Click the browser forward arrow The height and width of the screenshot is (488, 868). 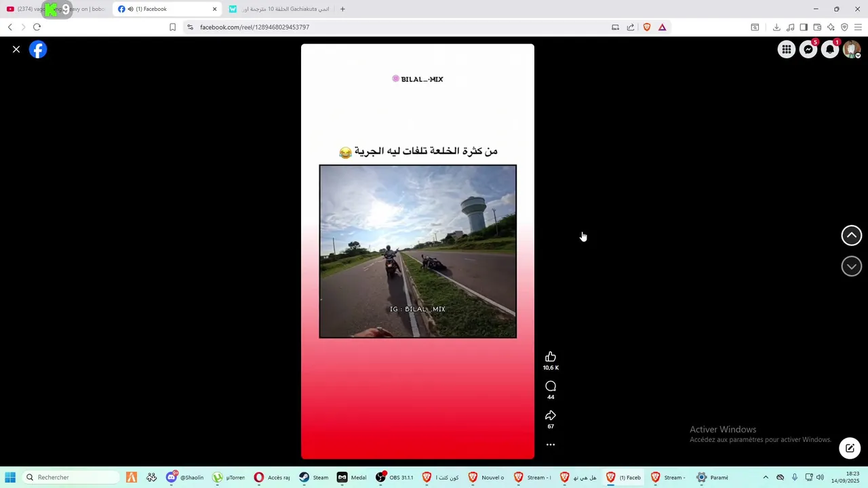click(23, 27)
